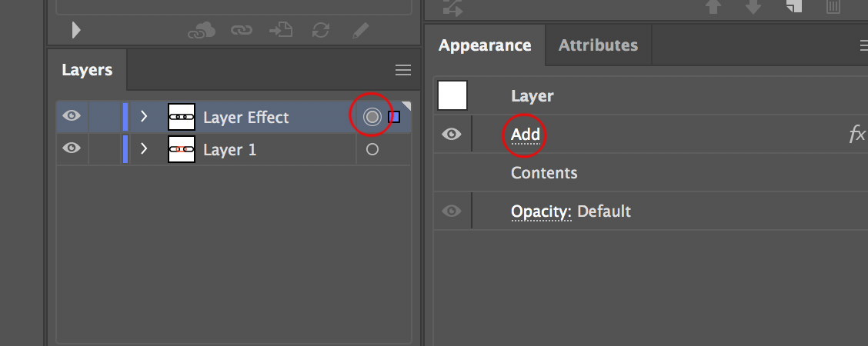868x346 pixels.
Task: Click the Edit Original pencil icon
Action: coord(359,30)
